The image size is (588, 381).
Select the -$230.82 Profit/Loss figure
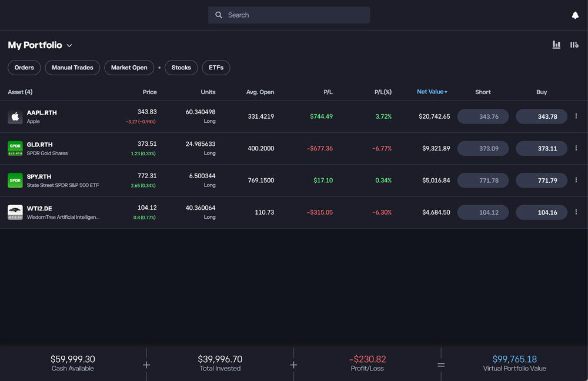pyautogui.click(x=367, y=359)
